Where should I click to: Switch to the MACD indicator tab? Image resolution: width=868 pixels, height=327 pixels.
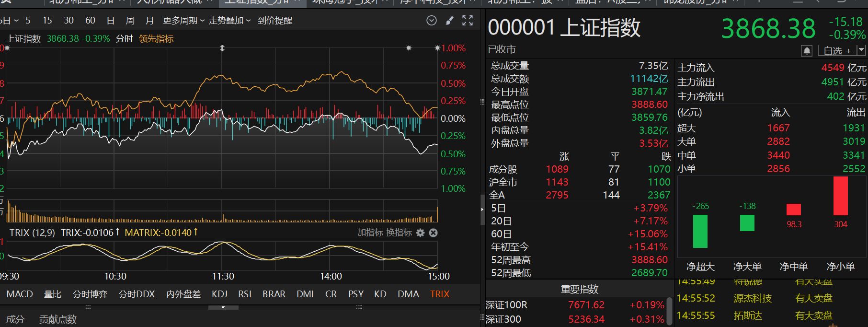coord(20,294)
